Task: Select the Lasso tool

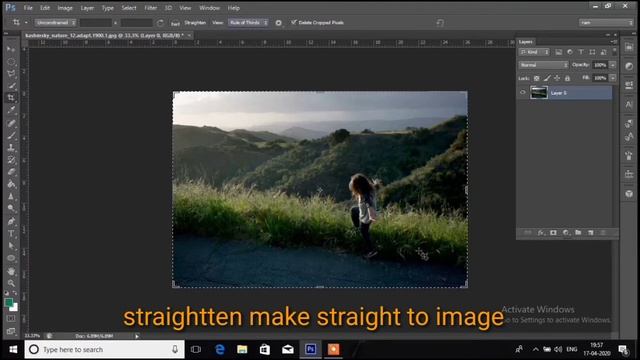Action: (x=11, y=74)
